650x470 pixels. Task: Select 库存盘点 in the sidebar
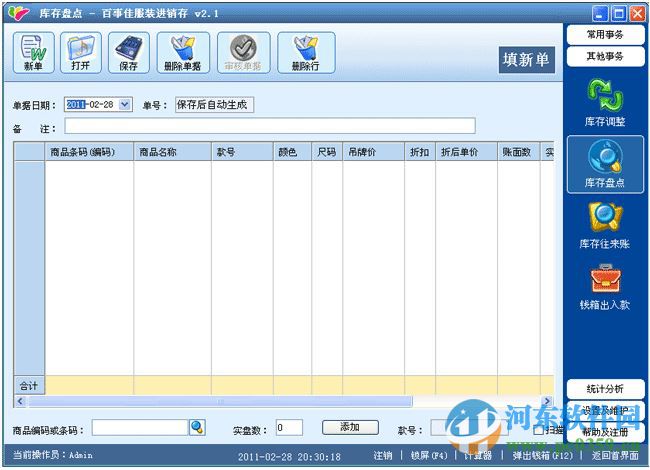605,165
